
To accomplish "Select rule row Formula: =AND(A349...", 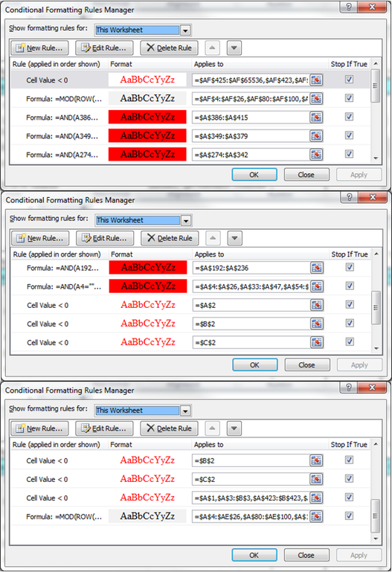I will tap(190, 135).
